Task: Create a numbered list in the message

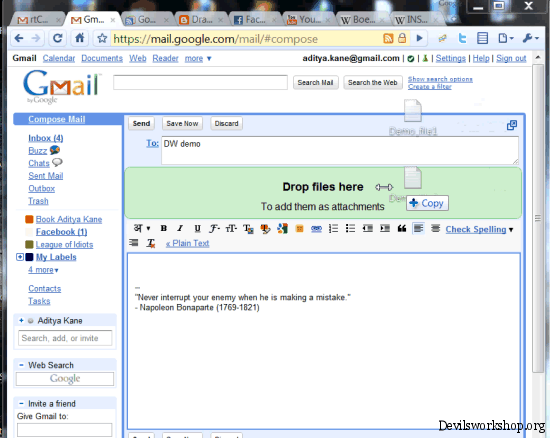Action: click(x=333, y=229)
